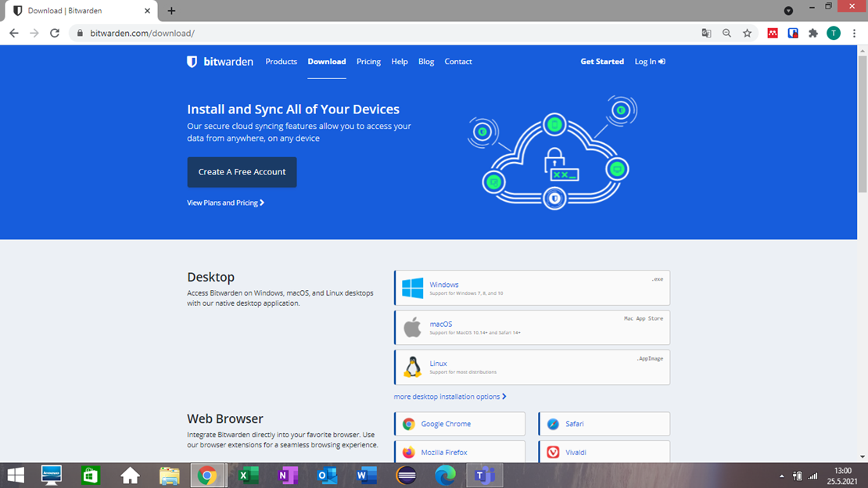Viewport: 868px width, 488px height.
Task: Click the Linux penguin icon
Action: coord(412,367)
